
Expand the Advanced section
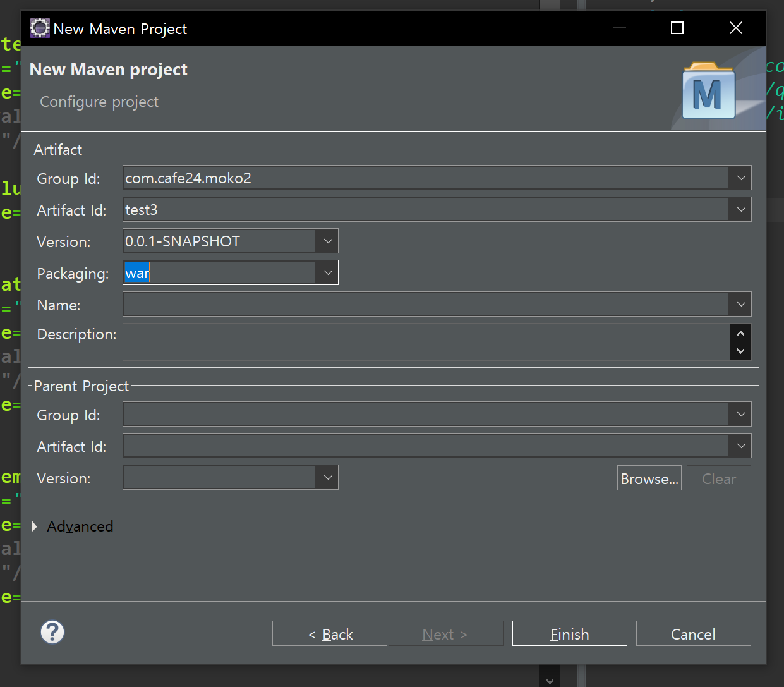[35, 526]
